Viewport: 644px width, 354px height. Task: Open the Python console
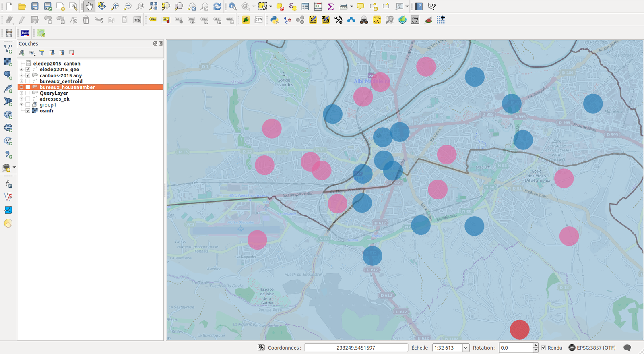[x=275, y=20]
